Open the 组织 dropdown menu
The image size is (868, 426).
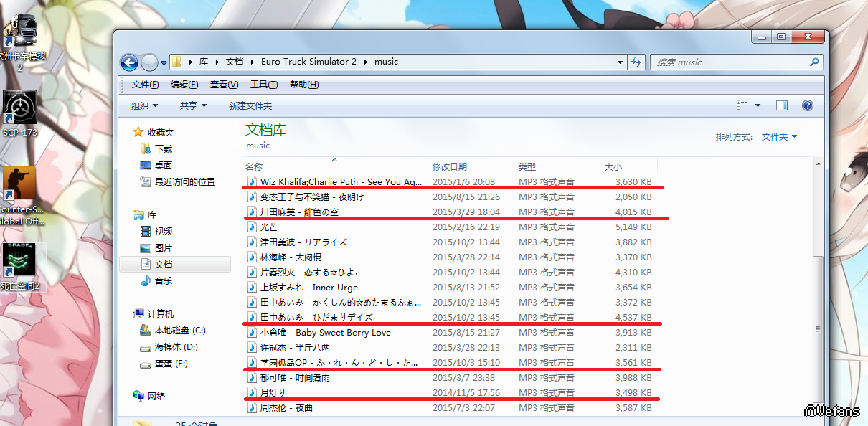144,106
